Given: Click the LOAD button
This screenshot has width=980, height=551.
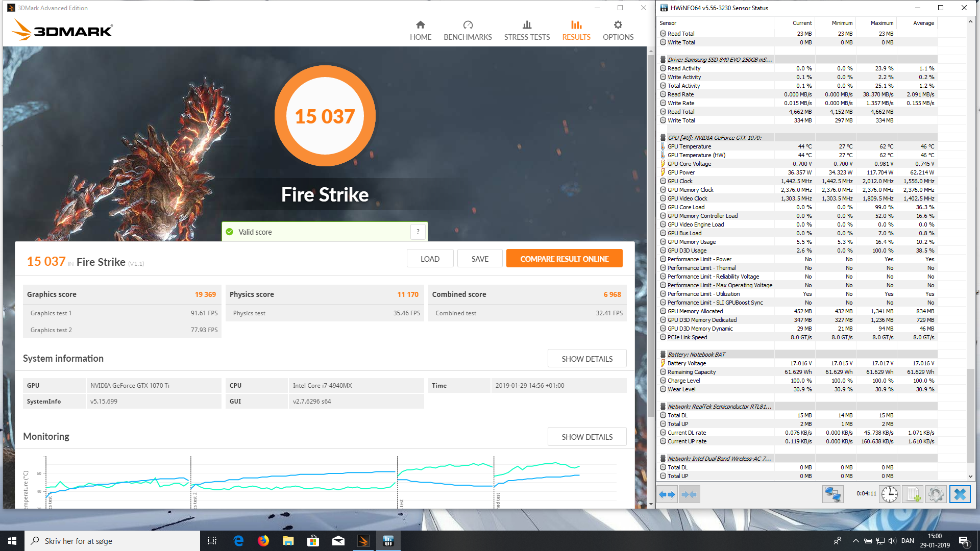Looking at the screenshot, I should click(430, 259).
